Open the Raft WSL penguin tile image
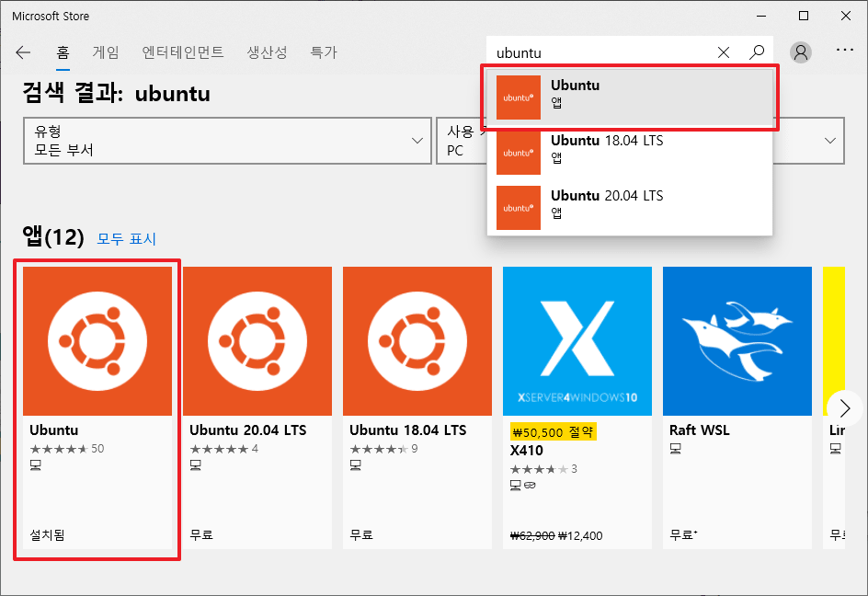The height and width of the screenshot is (596, 868). click(737, 341)
